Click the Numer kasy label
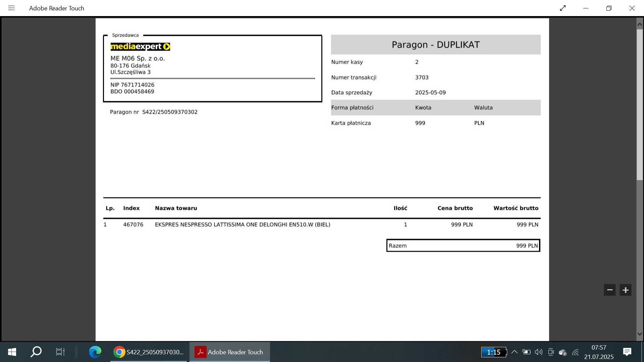 click(x=347, y=62)
